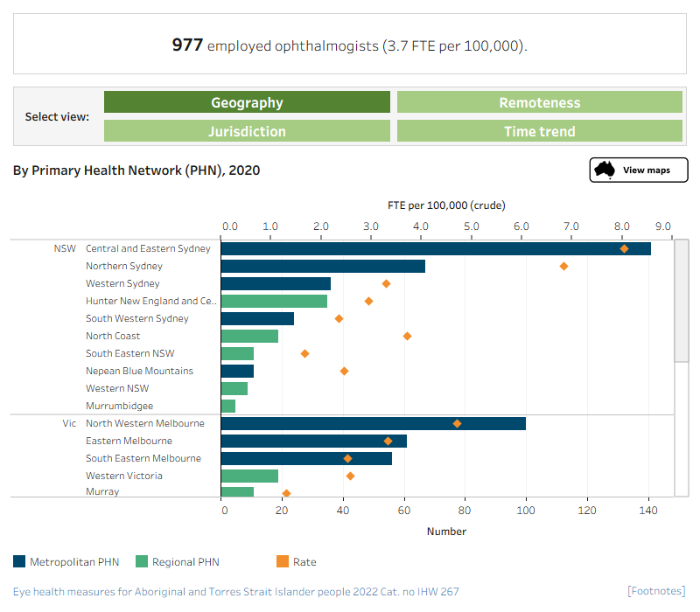Click Eastern Melbourne rate diamond

click(388, 442)
